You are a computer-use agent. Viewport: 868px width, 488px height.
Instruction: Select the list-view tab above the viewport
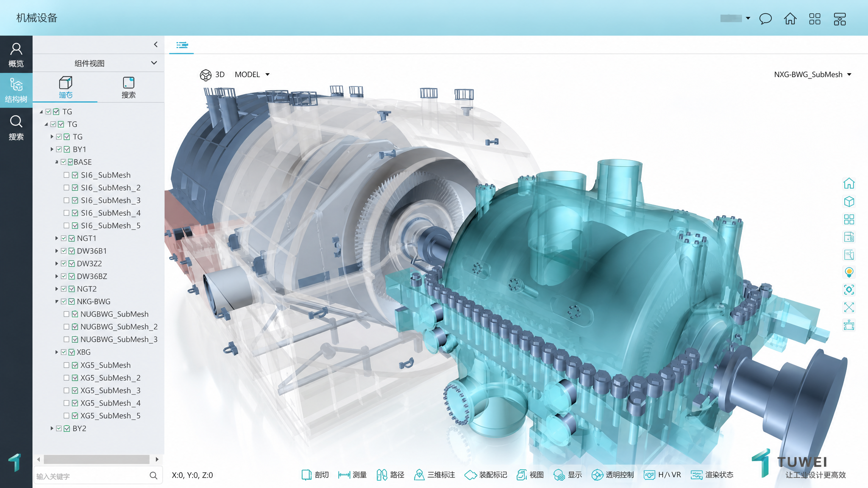(x=182, y=45)
